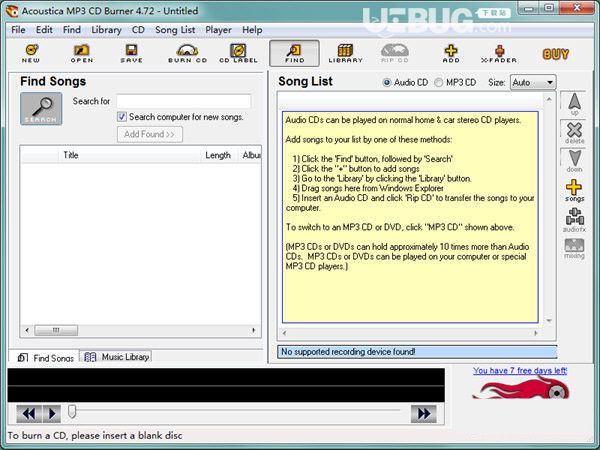Click the BUY button in toolbar
Image resolution: width=600 pixels, height=450 pixels.
(556, 54)
